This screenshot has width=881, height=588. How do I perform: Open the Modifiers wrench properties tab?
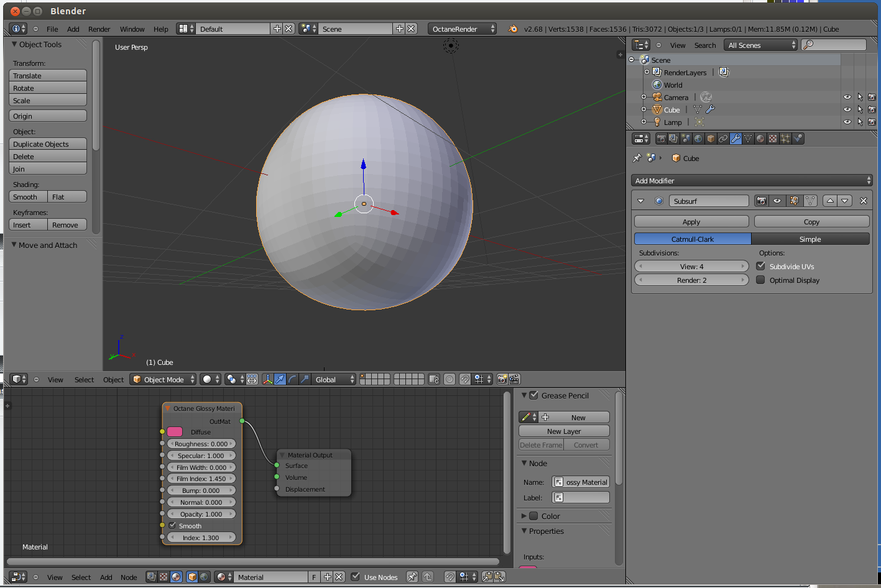pos(736,139)
